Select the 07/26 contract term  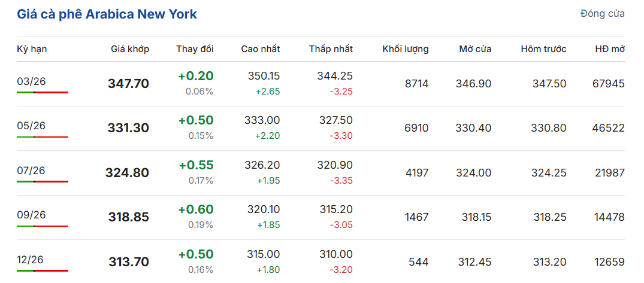(31, 171)
